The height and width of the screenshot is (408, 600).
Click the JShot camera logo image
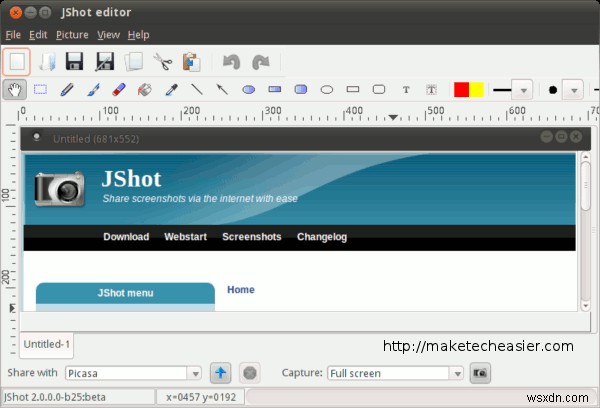point(60,189)
